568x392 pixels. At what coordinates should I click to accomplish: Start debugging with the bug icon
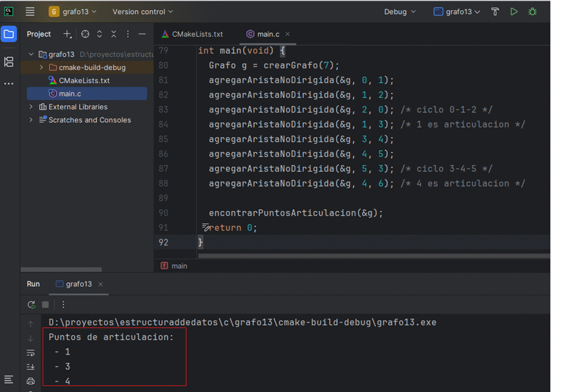(533, 12)
